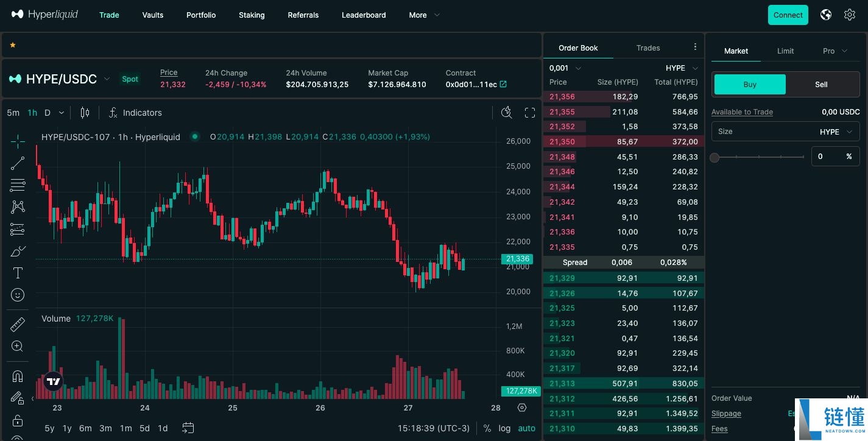868x441 pixels.
Task: Open the Portfolio page
Action: point(201,15)
